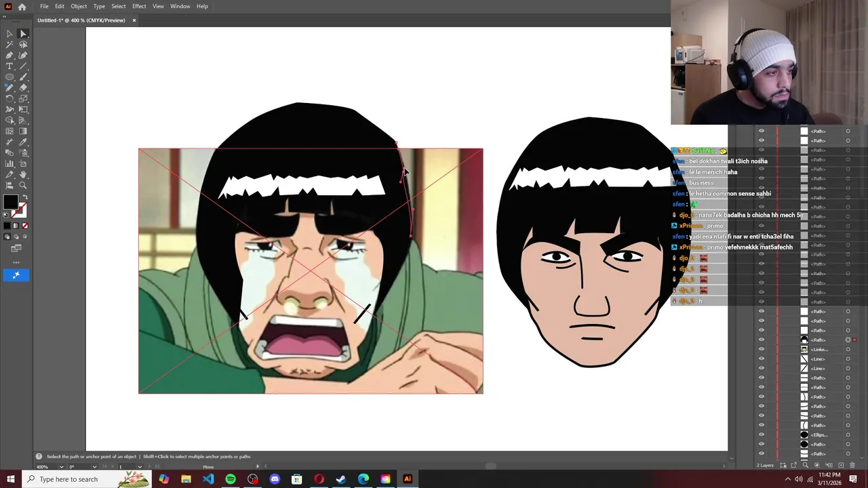The width and height of the screenshot is (868, 488).
Task: Open the File menu
Action: (44, 6)
